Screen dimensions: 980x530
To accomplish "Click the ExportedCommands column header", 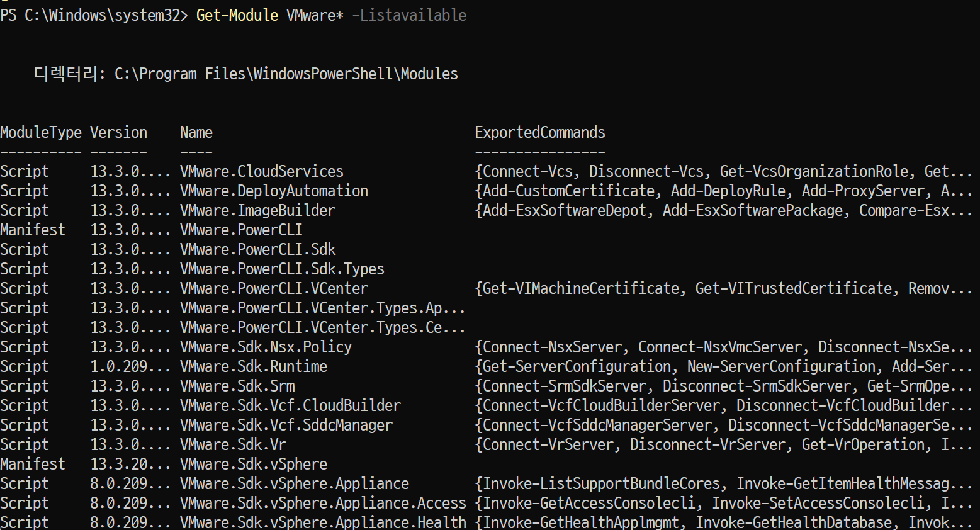I will 540,133.
